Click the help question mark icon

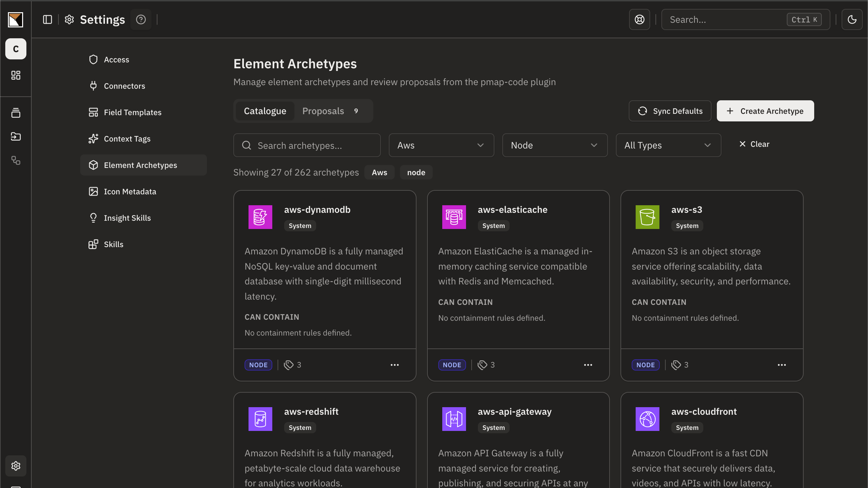[x=141, y=19]
